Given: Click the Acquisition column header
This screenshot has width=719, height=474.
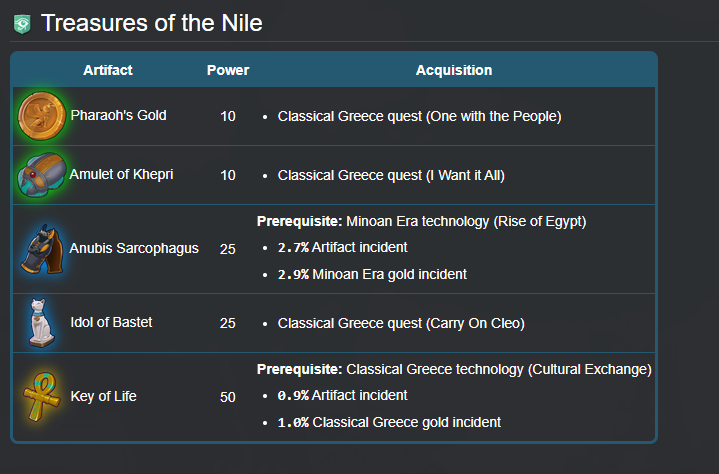Looking at the screenshot, I should point(454,70).
